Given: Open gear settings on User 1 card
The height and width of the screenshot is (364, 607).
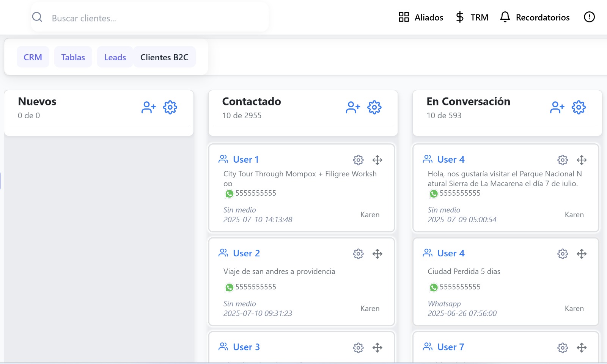Looking at the screenshot, I should (358, 160).
